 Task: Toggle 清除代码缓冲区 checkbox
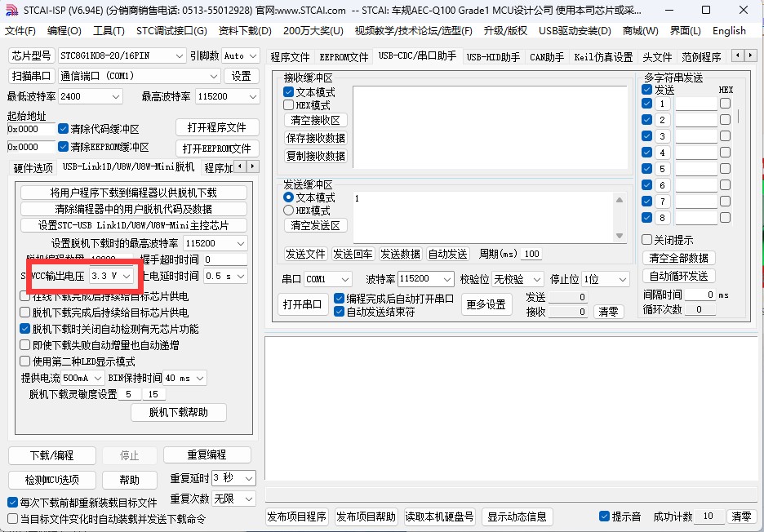[63, 129]
